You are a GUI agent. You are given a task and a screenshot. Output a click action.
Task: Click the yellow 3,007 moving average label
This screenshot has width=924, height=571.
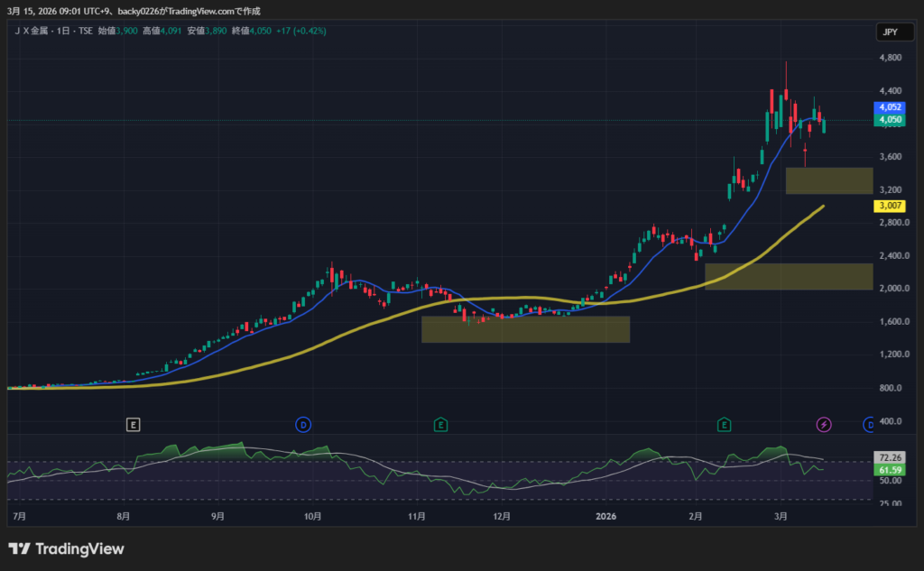click(890, 207)
